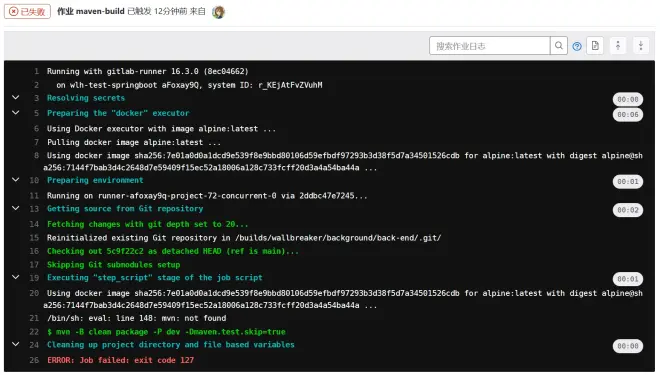
Task: Click the search icon button
Action: click(559, 45)
